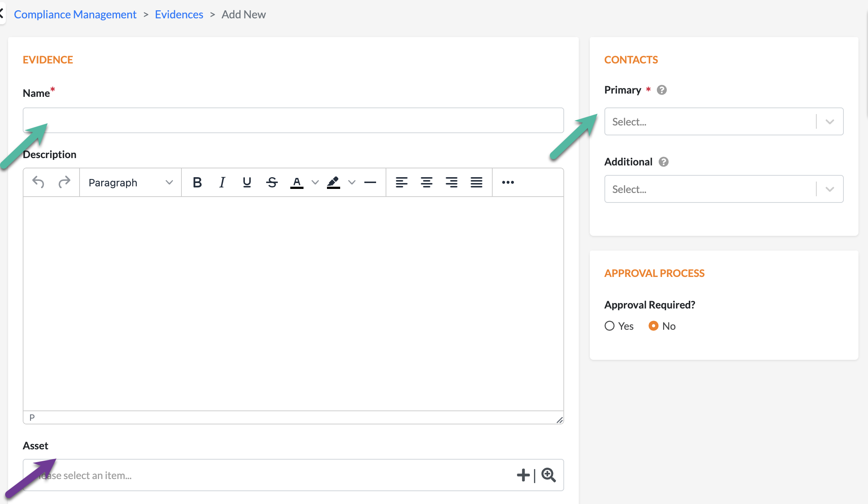
Task: Open the Asset search magnifier icon
Action: [549, 475]
